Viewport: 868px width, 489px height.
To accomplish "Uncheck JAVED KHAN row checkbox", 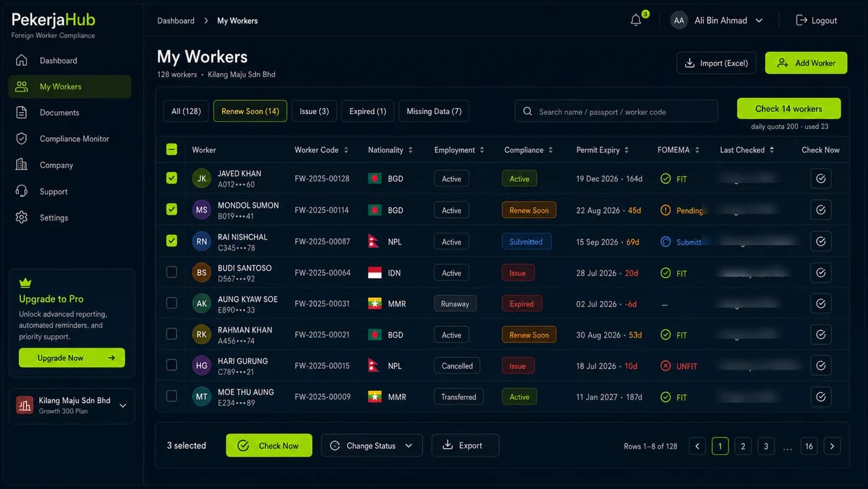I will coord(172,178).
